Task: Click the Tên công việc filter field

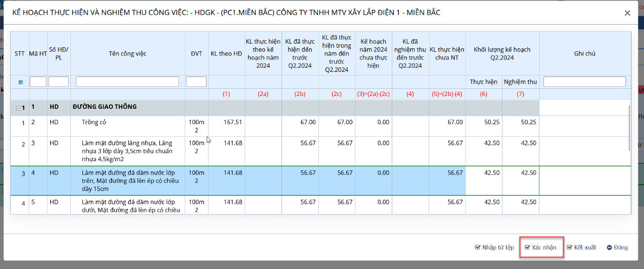Action: [x=127, y=82]
